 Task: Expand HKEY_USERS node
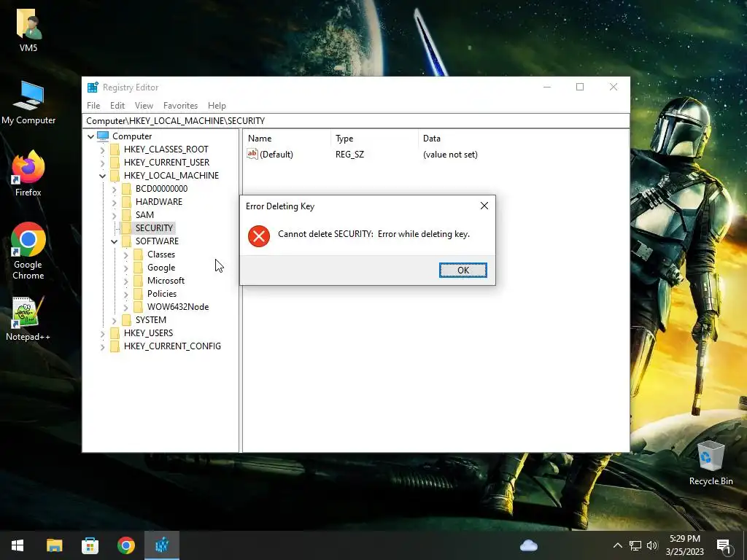[102, 334]
